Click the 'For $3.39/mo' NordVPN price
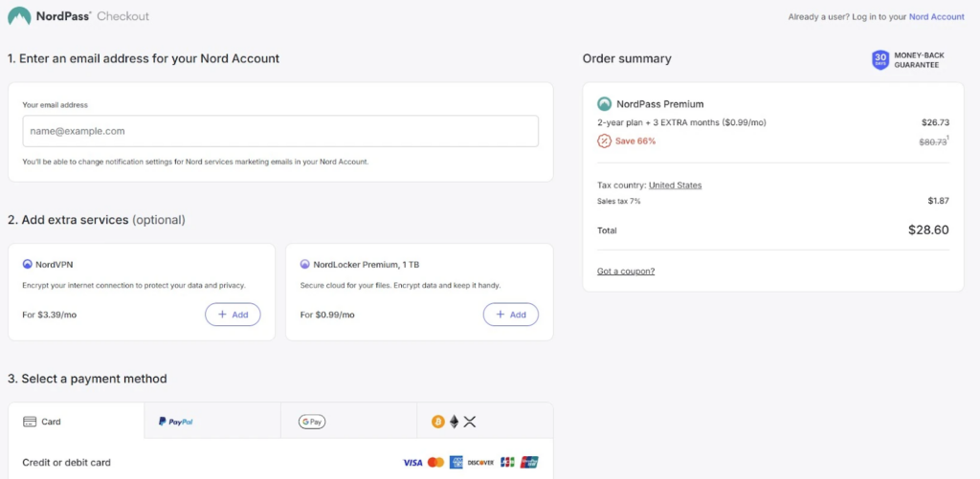980x479 pixels. point(50,315)
